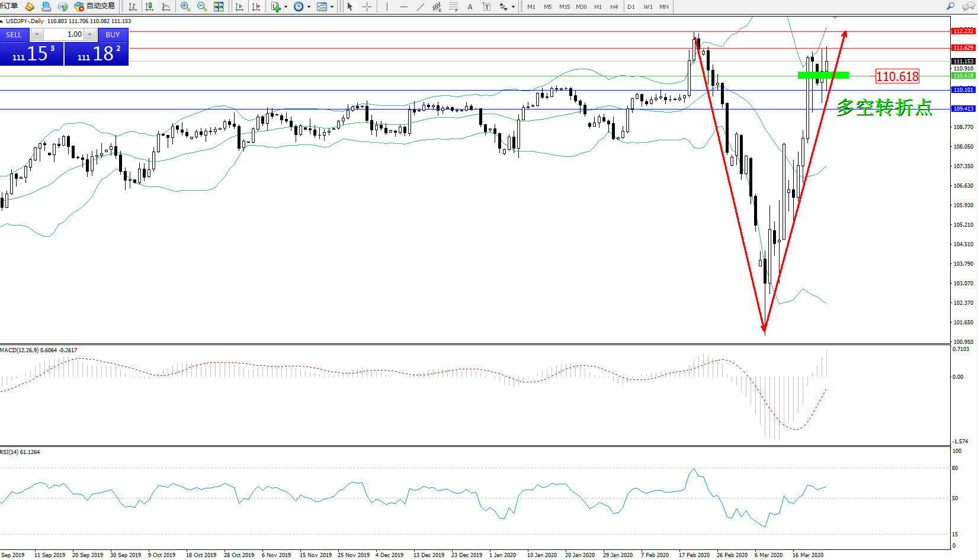Viewport: 978px width, 560px height.
Task: Select the Equidistant channel tool
Action: [437, 7]
